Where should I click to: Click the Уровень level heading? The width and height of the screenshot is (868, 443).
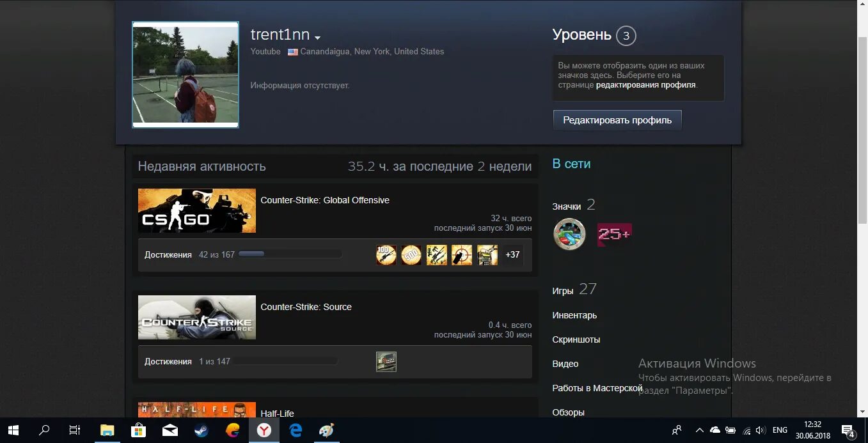point(582,35)
